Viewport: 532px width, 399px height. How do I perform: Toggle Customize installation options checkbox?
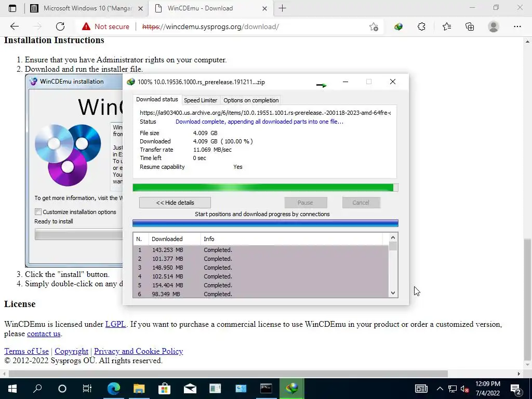coord(38,212)
